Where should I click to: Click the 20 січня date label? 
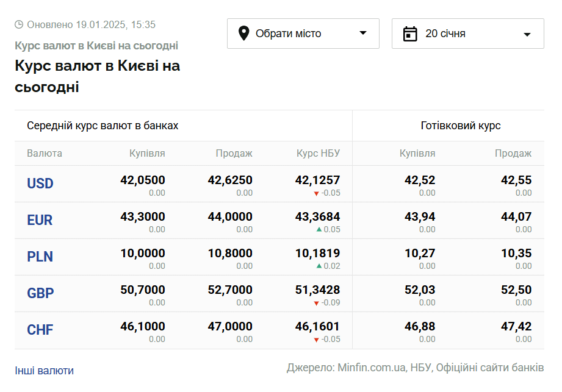(x=445, y=34)
